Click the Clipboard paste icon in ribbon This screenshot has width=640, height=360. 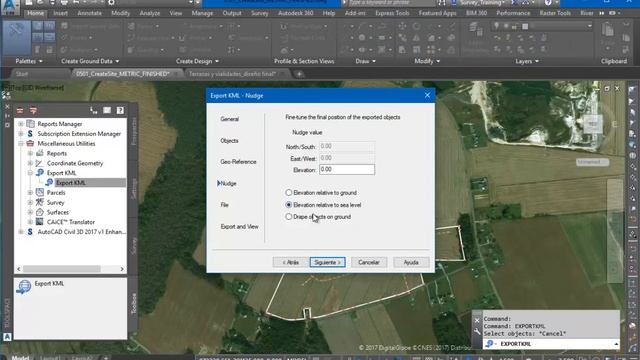[x=607, y=30]
